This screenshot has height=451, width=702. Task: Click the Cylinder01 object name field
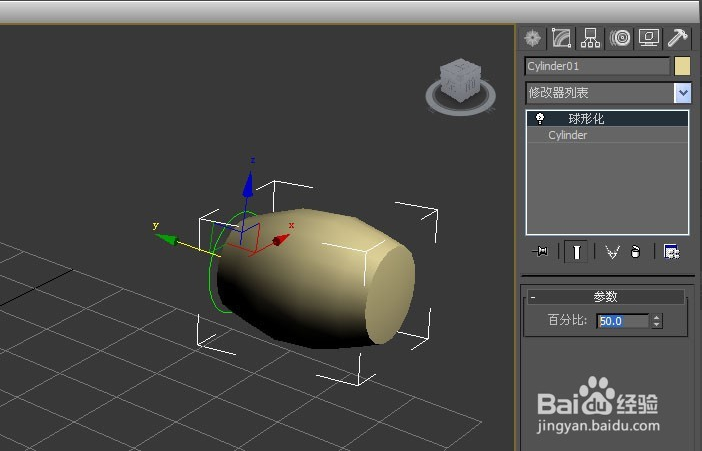pyautogui.click(x=597, y=66)
